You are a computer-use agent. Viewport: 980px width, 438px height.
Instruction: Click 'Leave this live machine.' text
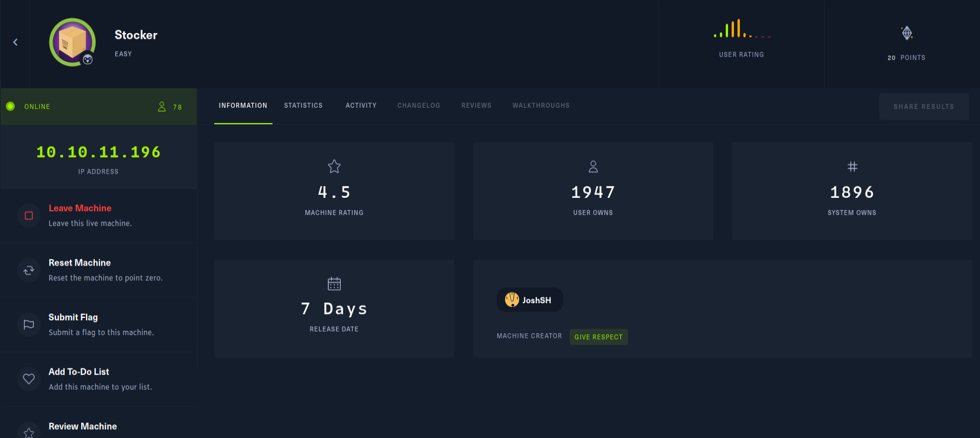(x=90, y=224)
